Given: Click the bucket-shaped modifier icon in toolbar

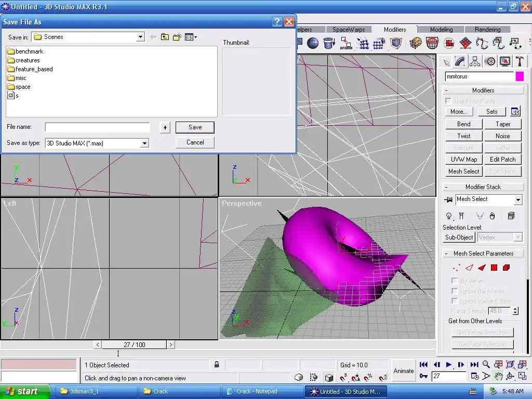Looking at the screenshot, I should tap(329, 43).
